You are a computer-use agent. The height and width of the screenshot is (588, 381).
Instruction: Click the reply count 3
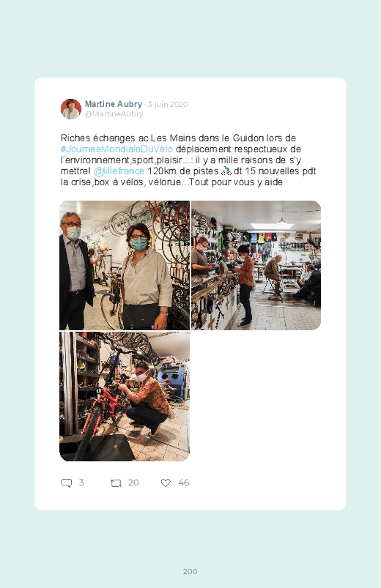81,483
